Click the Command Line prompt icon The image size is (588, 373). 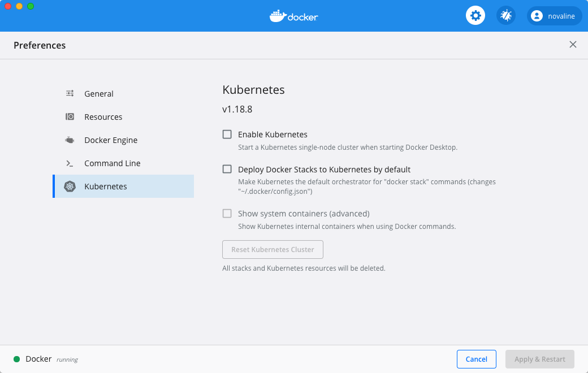pyautogui.click(x=70, y=163)
